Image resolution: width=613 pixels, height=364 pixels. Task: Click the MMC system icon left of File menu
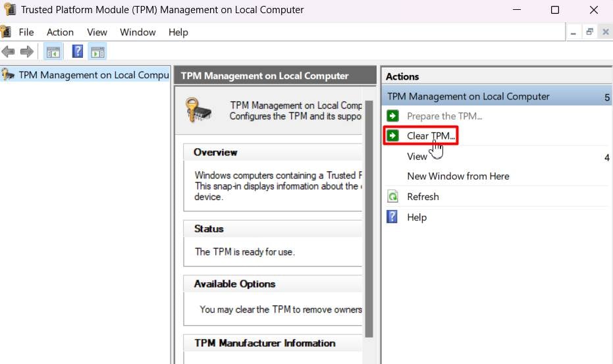click(x=6, y=32)
